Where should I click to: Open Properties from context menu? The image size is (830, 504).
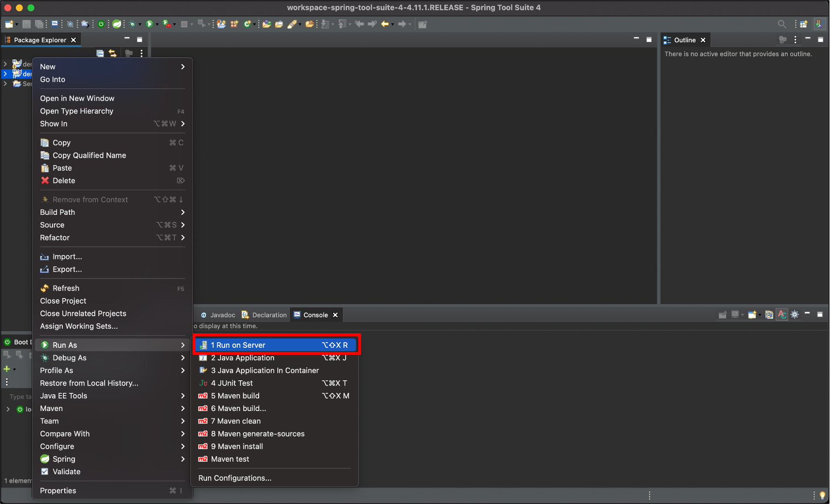click(x=112, y=491)
